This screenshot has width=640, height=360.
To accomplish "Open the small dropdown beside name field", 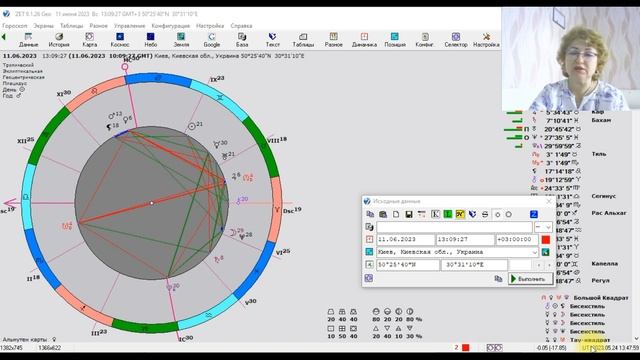I will [x=543, y=227].
